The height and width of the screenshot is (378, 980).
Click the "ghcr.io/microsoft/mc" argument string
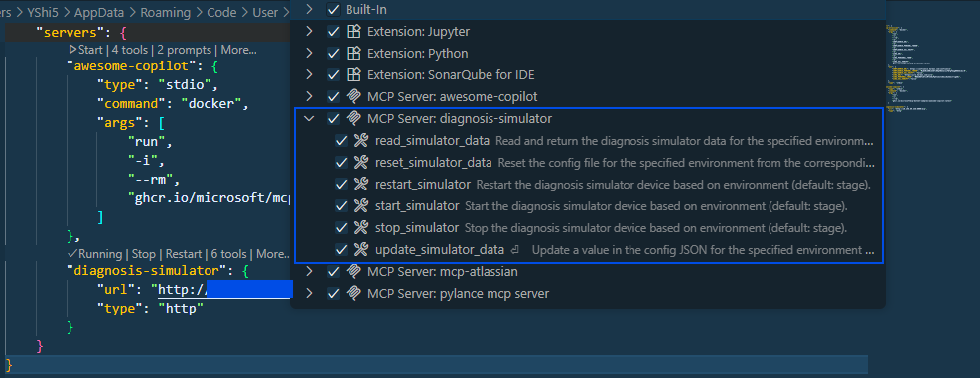pyautogui.click(x=210, y=199)
